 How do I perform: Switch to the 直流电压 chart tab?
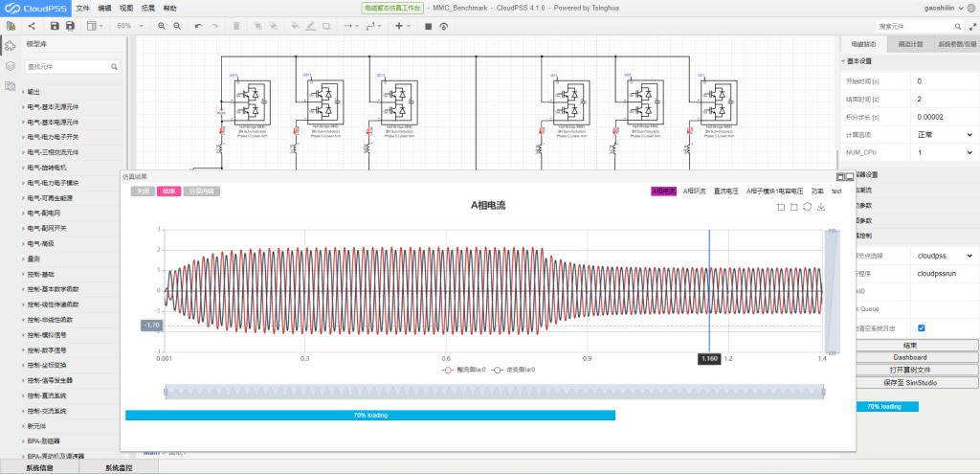coord(726,192)
